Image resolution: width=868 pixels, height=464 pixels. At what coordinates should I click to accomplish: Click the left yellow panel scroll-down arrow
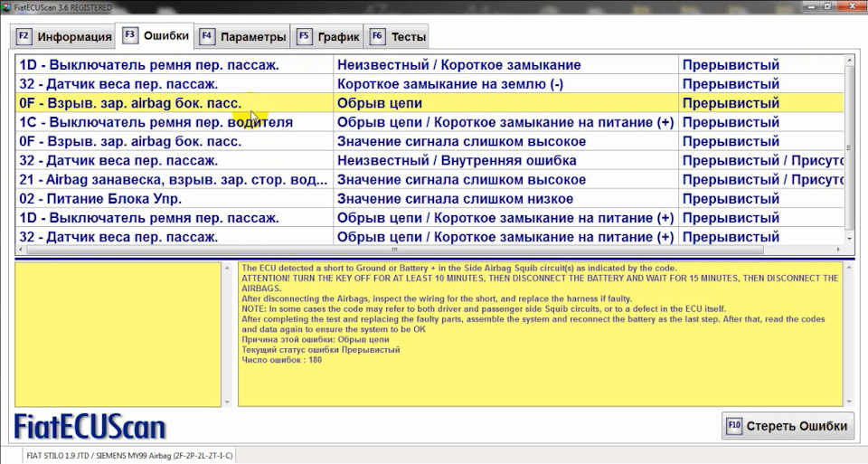pyautogui.click(x=227, y=402)
